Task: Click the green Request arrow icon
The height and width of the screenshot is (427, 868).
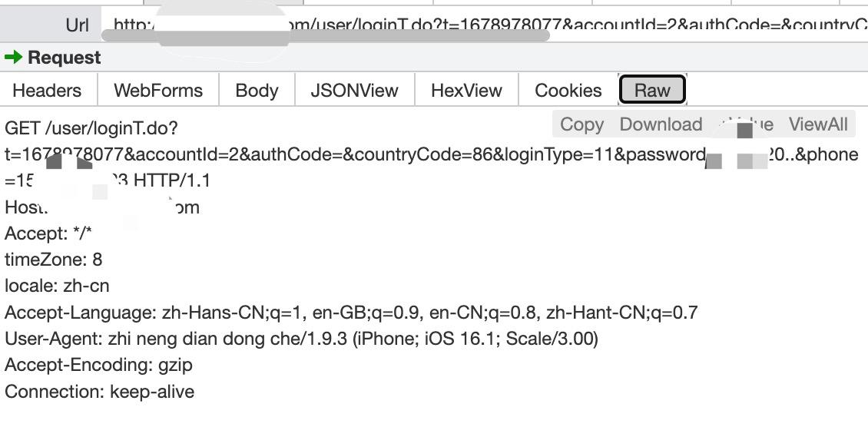Action: 13,58
